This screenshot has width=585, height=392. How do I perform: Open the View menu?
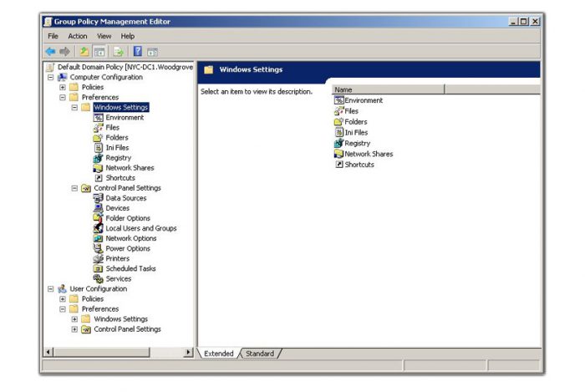pos(104,36)
